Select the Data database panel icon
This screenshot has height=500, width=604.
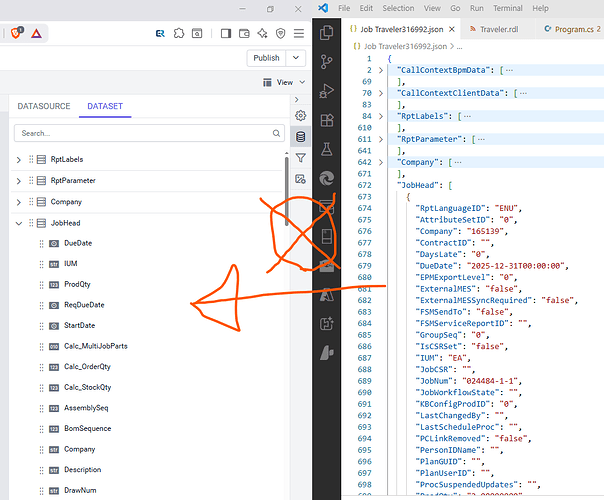point(300,136)
